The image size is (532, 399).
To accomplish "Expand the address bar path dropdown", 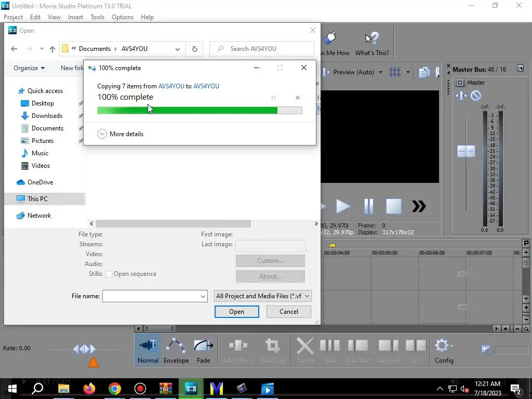I will [x=178, y=49].
